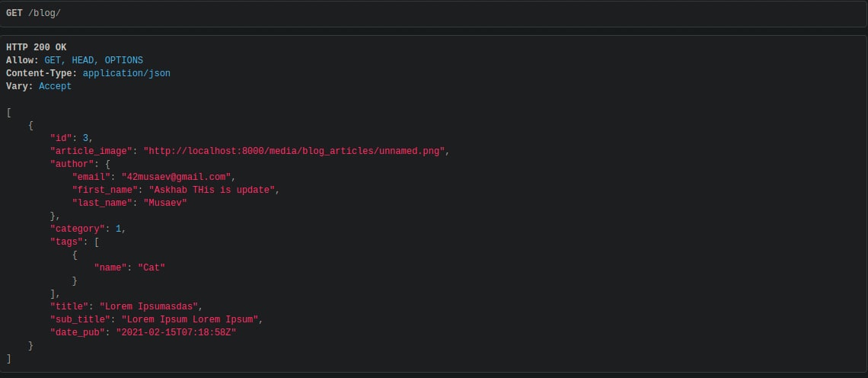Image resolution: width=868 pixels, height=378 pixels.
Task: Click the opening square bracket of the array
Action: (x=9, y=113)
